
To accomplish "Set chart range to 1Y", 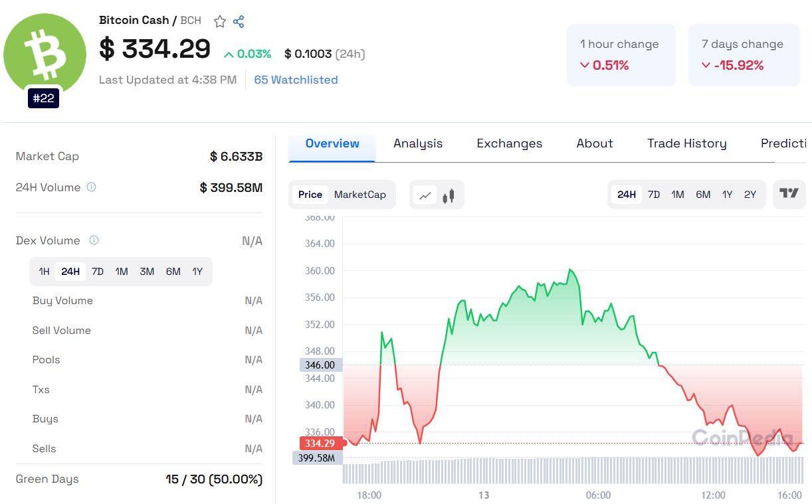I will (728, 195).
